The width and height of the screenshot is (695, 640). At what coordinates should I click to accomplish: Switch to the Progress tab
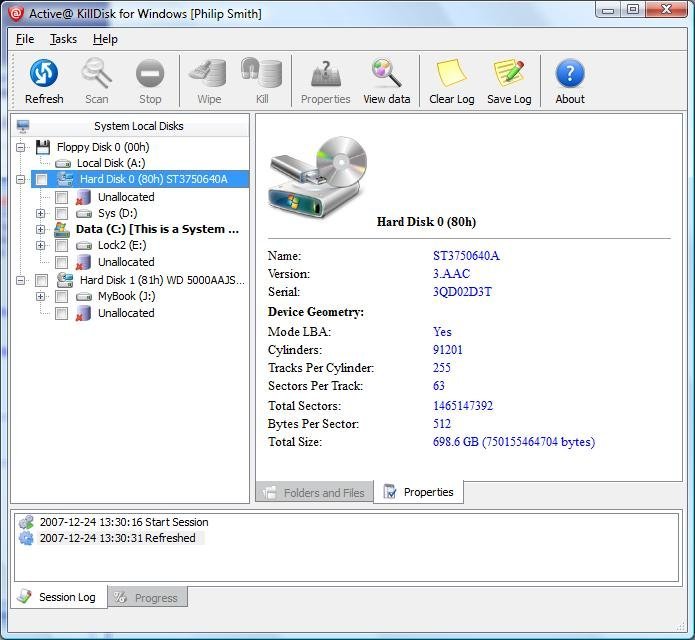[147, 598]
